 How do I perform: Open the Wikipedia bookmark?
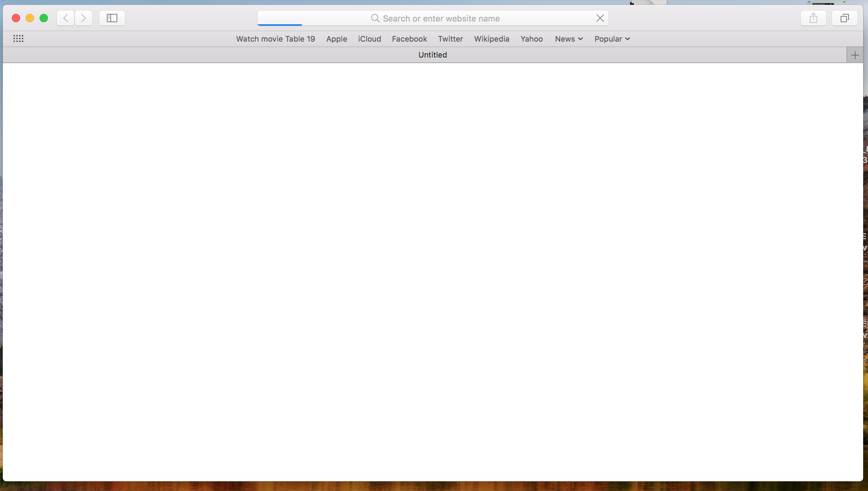[x=492, y=39]
